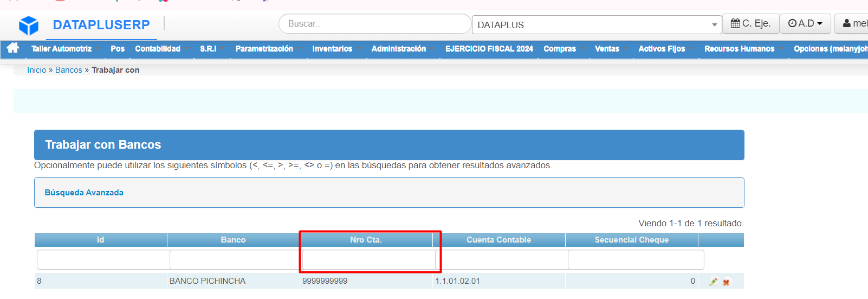
Task: Select the 1.1.01.02.01 account cell
Action: click(x=498, y=281)
